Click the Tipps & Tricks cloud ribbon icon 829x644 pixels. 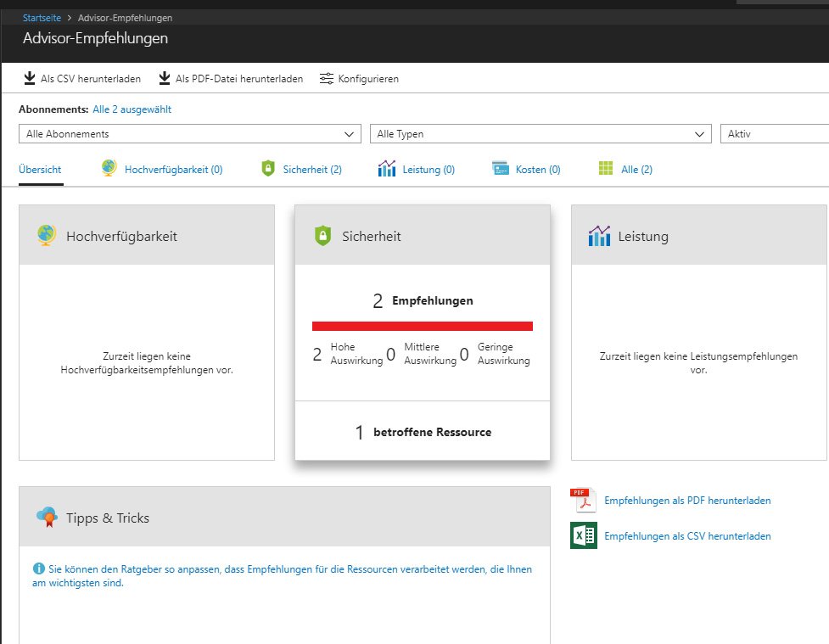pyautogui.click(x=47, y=517)
